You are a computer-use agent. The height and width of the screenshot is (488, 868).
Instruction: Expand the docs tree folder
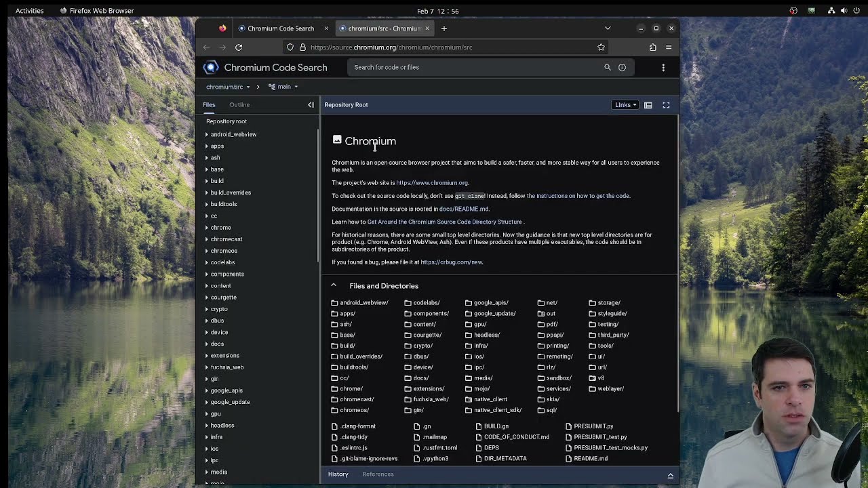pos(207,344)
